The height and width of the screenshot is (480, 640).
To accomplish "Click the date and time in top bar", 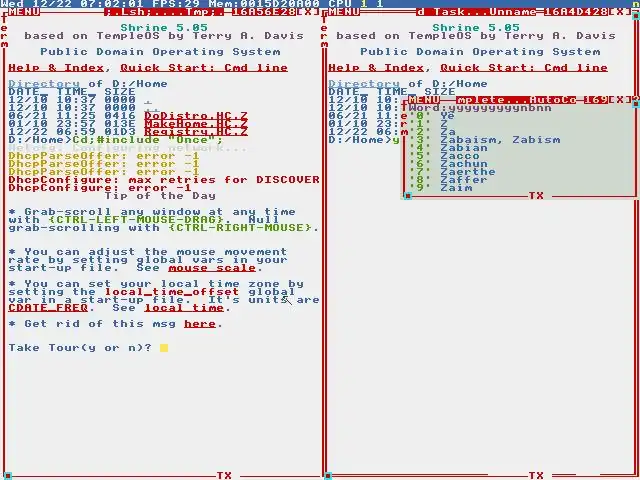I will click(72, 4).
